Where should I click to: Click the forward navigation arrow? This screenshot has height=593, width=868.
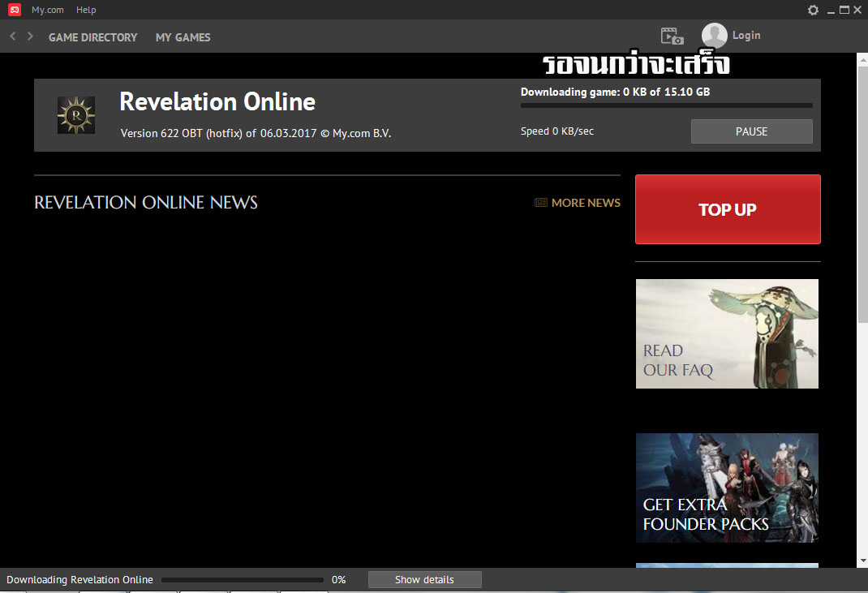(30, 36)
